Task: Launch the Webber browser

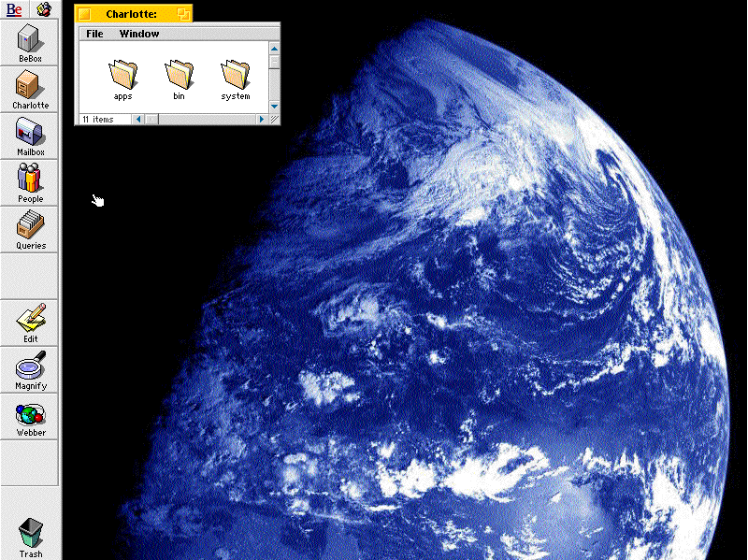Action: 30,414
